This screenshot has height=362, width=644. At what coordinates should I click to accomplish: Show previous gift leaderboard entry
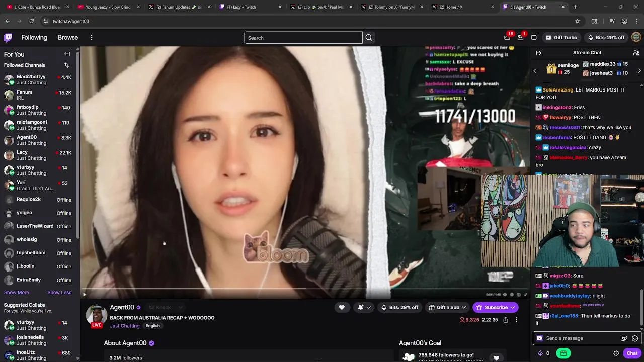tap(535, 71)
